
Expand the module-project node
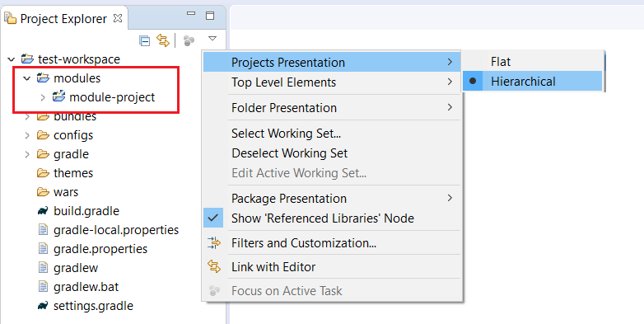(42, 97)
